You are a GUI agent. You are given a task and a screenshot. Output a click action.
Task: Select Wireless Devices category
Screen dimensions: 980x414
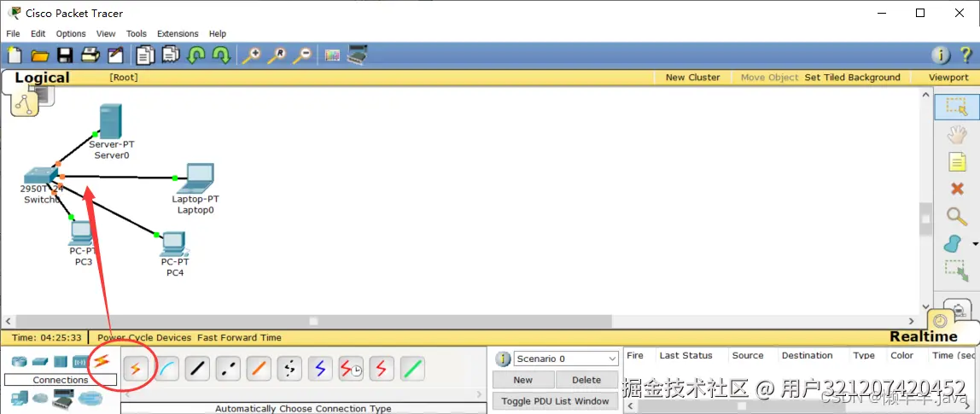coord(80,361)
